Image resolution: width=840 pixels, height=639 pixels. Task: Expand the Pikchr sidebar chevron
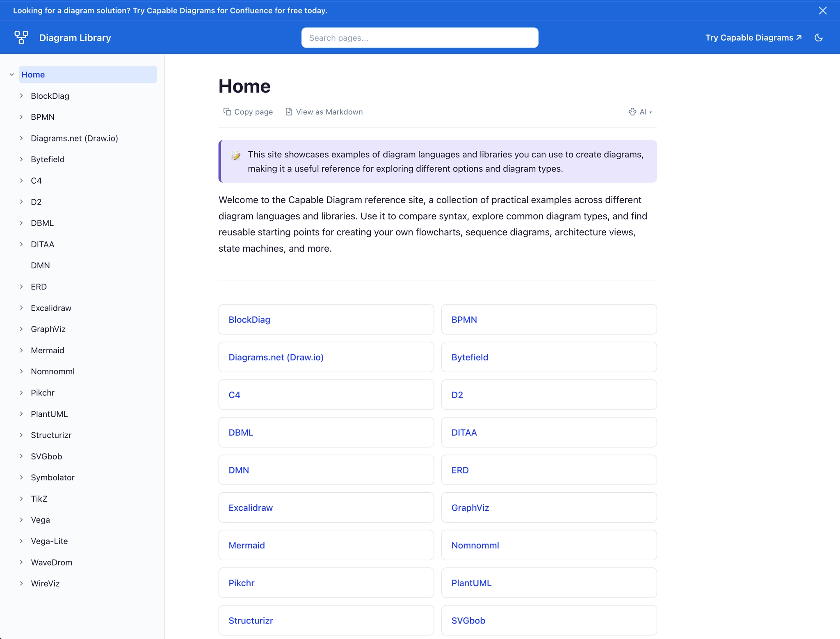[x=21, y=393]
